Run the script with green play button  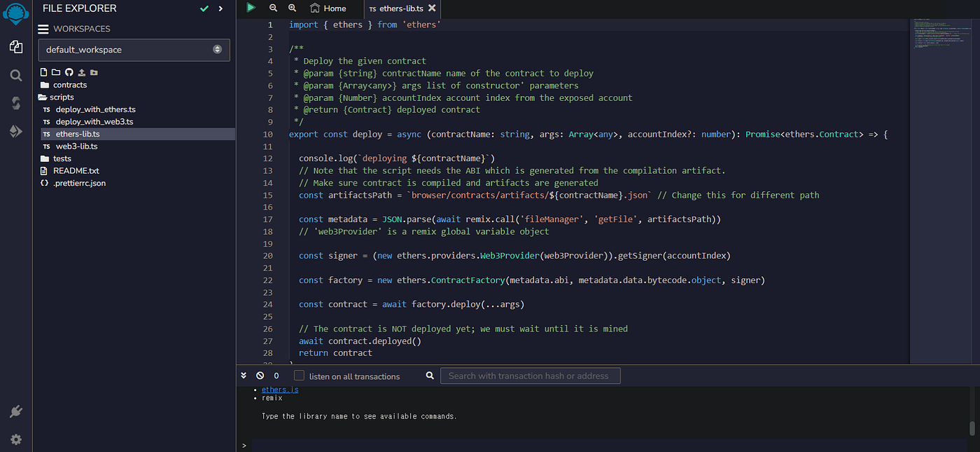click(x=251, y=8)
